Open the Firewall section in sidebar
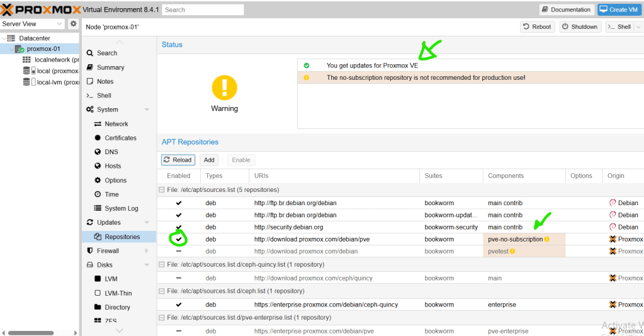 tap(108, 250)
